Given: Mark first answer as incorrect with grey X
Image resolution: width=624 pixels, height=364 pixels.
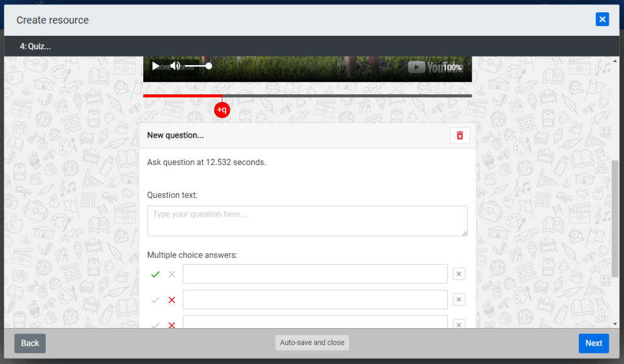Looking at the screenshot, I should point(172,275).
